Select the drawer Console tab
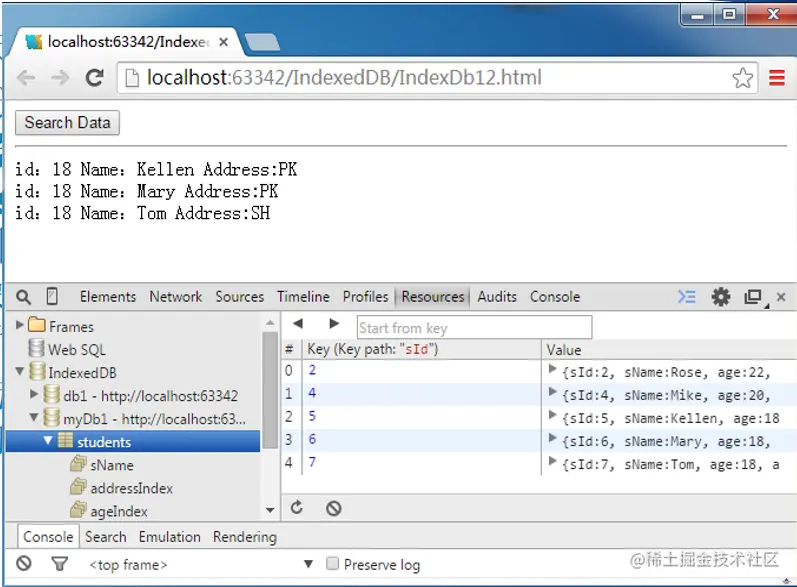The width and height of the screenshot is (797, 587). 48,537
